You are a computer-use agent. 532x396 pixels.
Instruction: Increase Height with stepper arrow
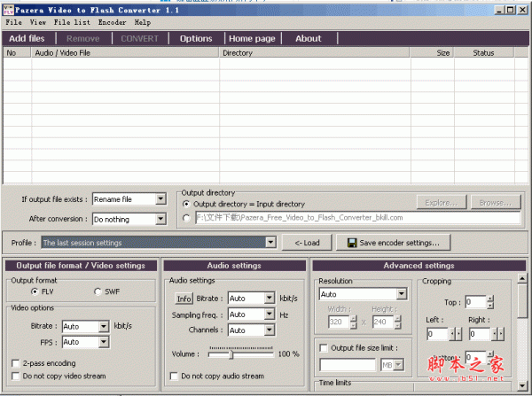point(397,319)
